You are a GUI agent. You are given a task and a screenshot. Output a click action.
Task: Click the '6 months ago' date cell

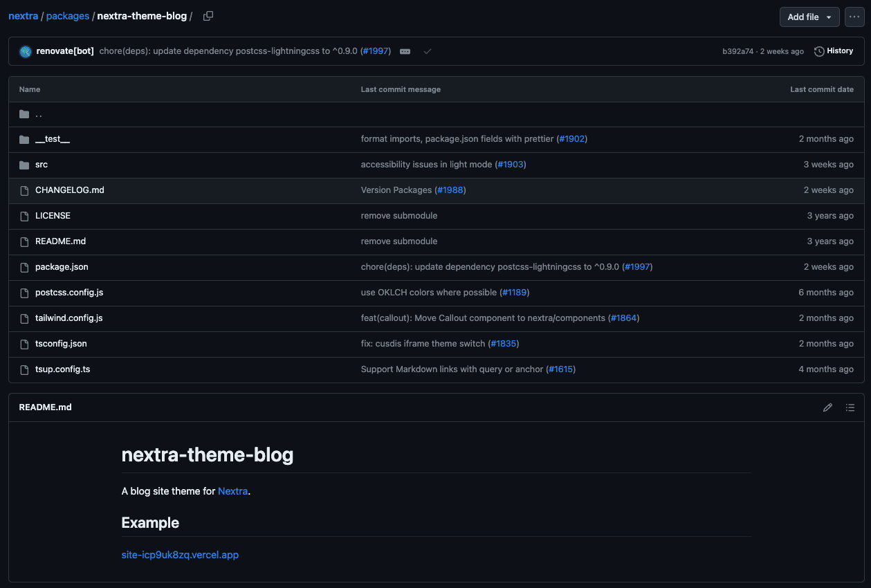click(826, 293)
